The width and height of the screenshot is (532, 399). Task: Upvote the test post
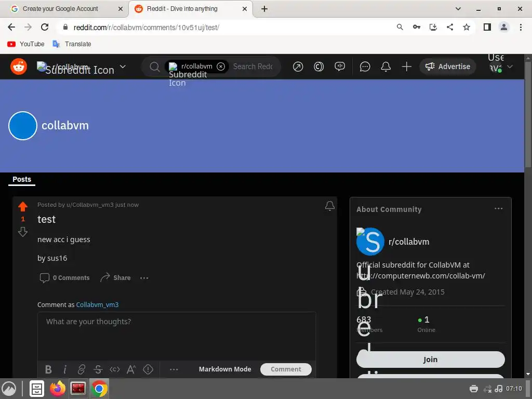(x=23, y=206)
